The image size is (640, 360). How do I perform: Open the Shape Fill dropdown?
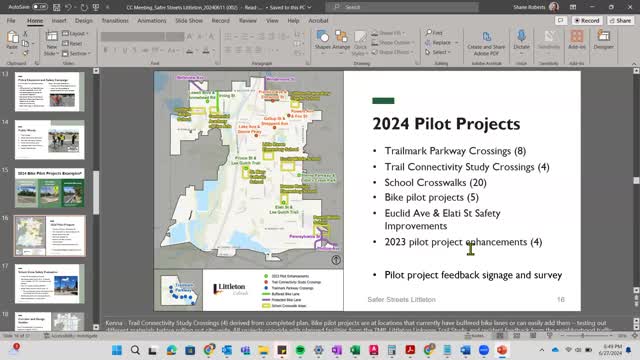click(388, 33)
